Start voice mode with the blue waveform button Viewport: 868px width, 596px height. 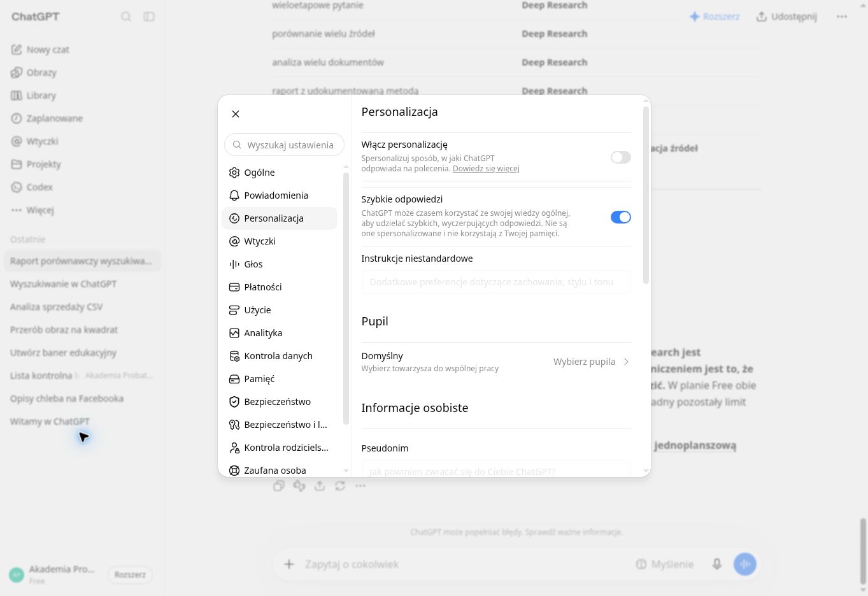point(745,564)
